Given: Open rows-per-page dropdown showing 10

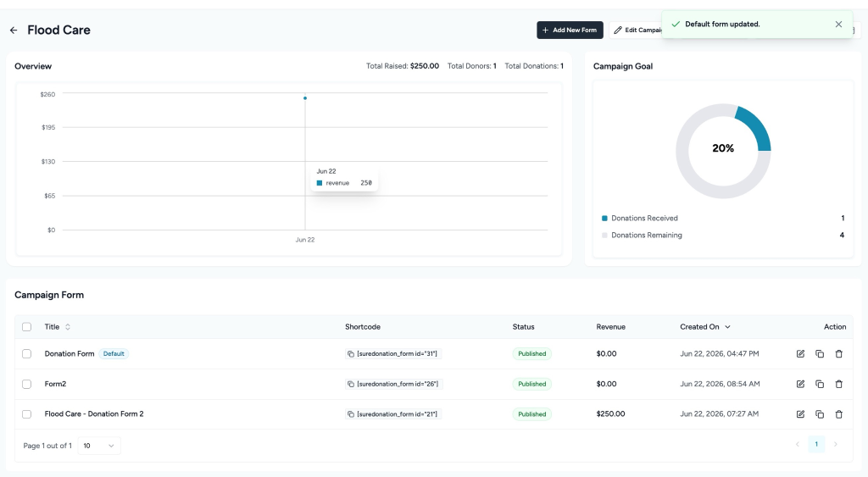Looking at the screenshot, I should [x=99, y=446].
